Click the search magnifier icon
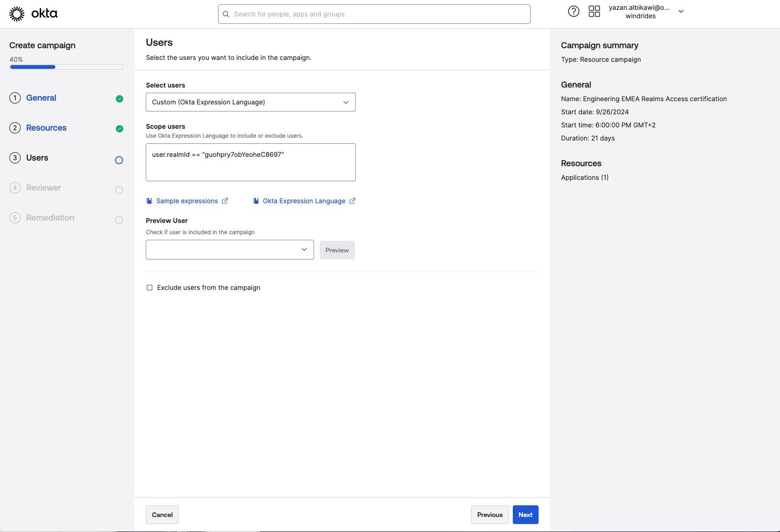Image resolution: width=780 pixels, height=532 pixels. (226, 14)
